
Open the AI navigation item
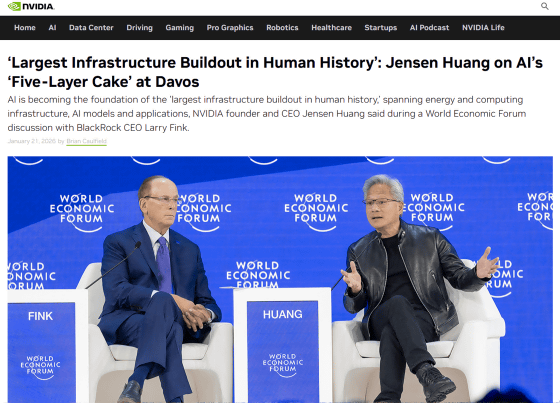click(x=52, y=28)
